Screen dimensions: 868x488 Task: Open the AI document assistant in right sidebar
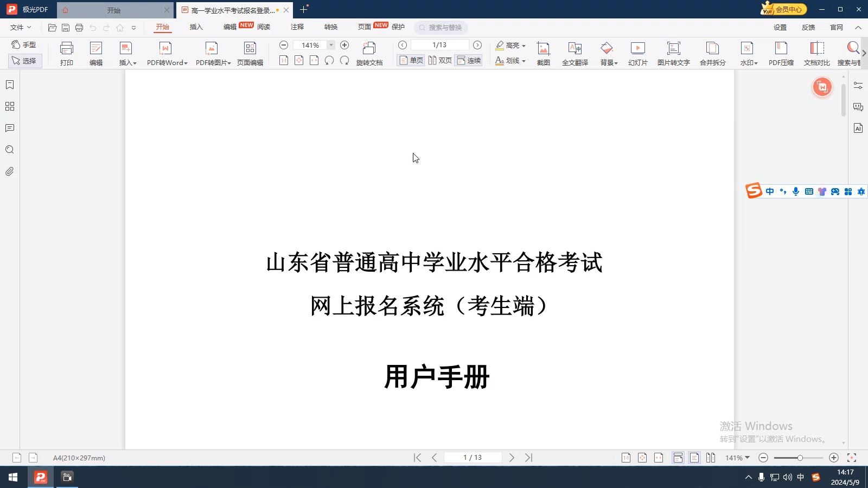point(859,128)
